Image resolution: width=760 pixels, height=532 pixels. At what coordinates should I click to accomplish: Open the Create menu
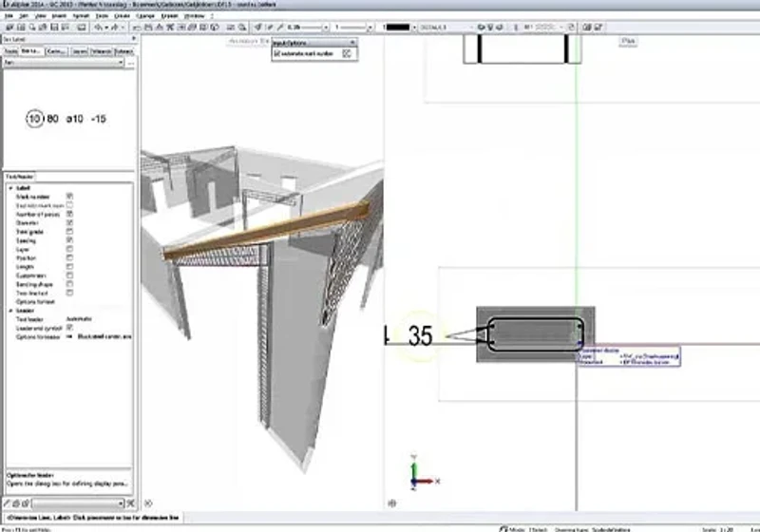[x=123, y=16]
